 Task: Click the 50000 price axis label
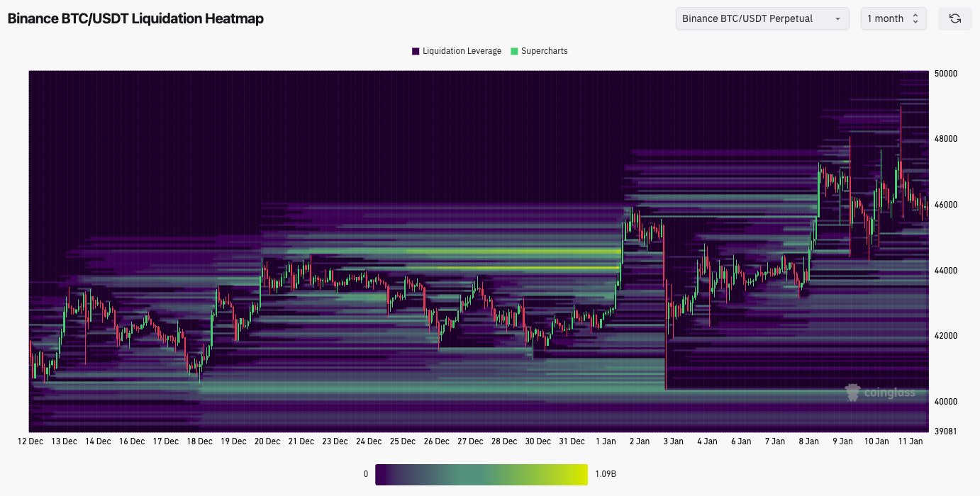click(x=946, y=74)
